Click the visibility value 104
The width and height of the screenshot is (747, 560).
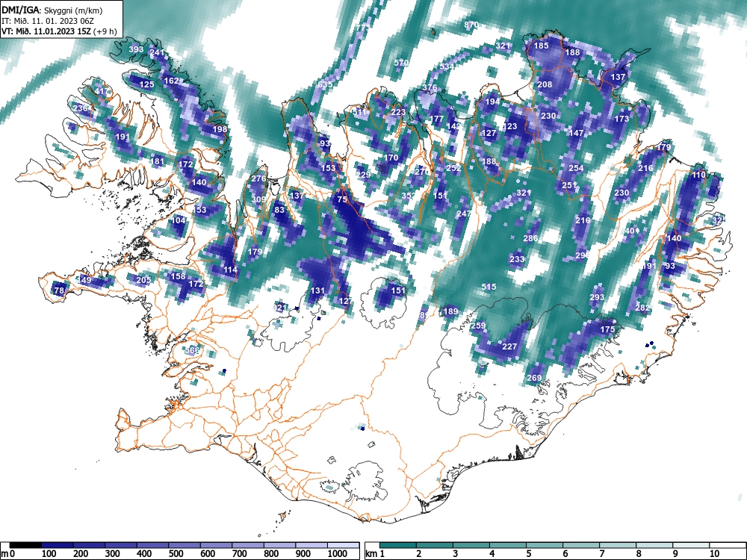coord(179,220)
